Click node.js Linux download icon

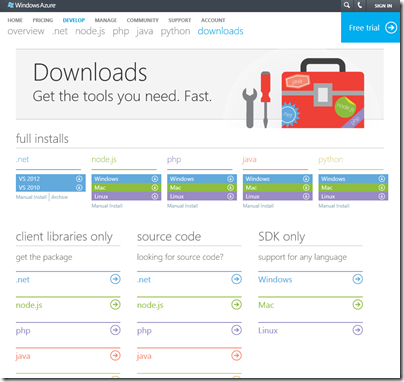[x=155, y=196]
